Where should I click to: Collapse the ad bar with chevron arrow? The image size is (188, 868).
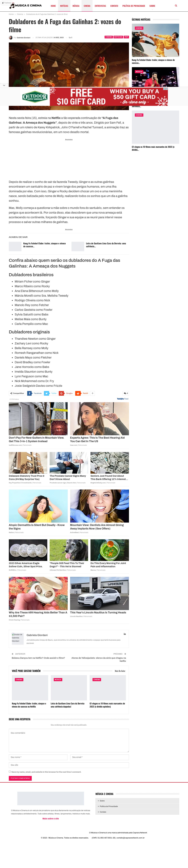(x=4, y=85)
